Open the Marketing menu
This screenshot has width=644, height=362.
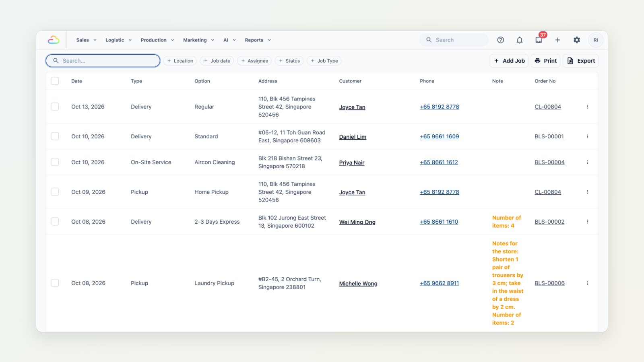click(198, 40)
